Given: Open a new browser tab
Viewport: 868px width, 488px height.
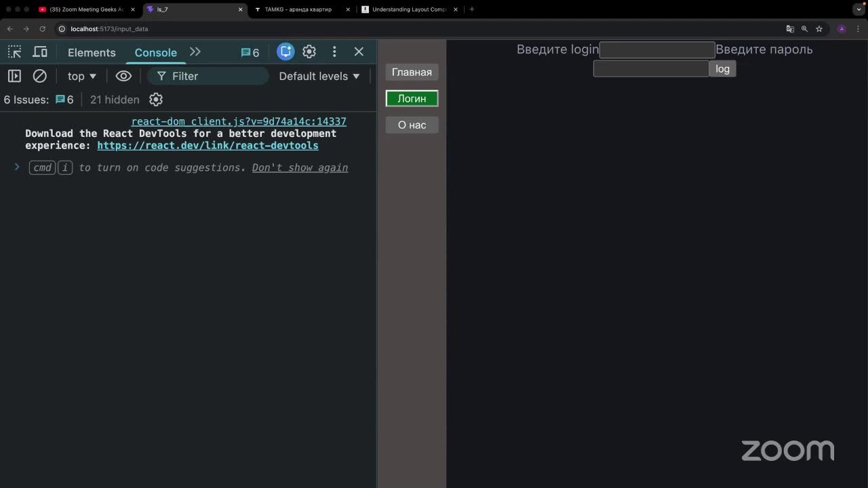Looking at the screenshot, I should pyautogui.click(x=472, y=9).
